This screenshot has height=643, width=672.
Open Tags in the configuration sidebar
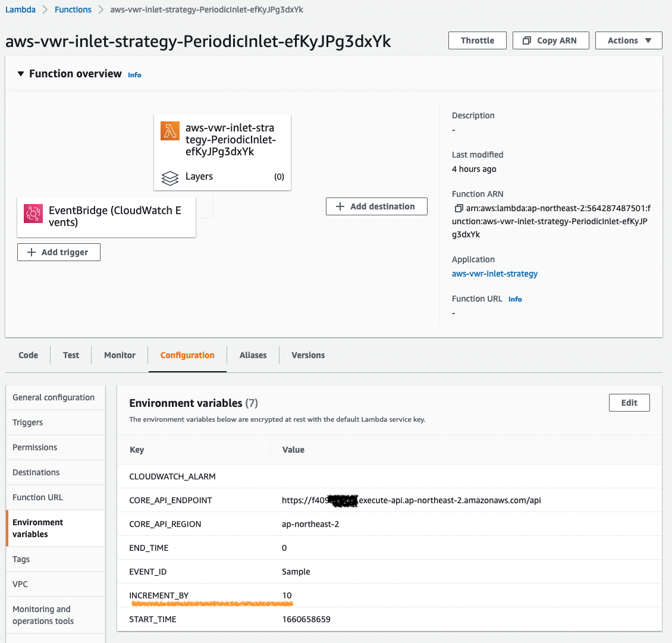tap(56, 559)
